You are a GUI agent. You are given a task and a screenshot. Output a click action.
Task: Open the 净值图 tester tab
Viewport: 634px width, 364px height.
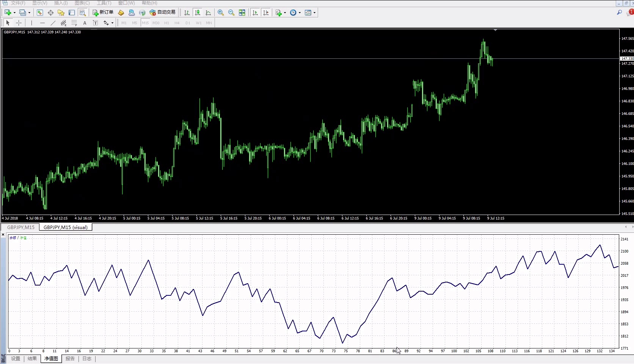coord(51,359)
